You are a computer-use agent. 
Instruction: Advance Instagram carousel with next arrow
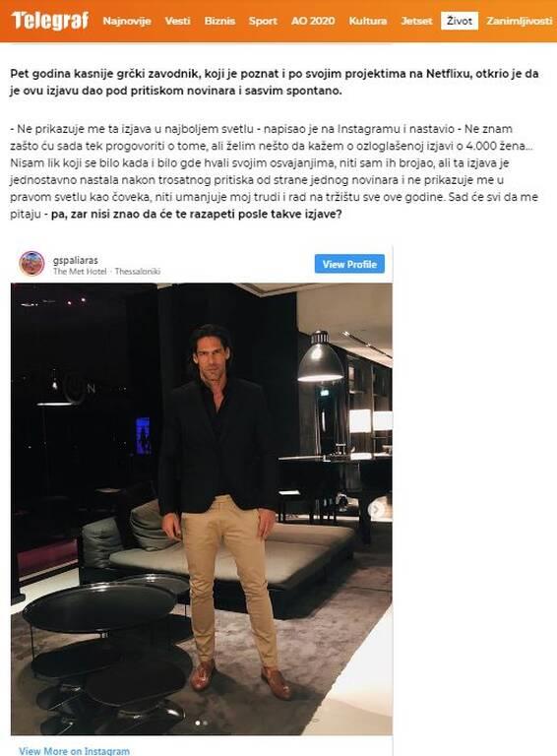pos(376,509)
